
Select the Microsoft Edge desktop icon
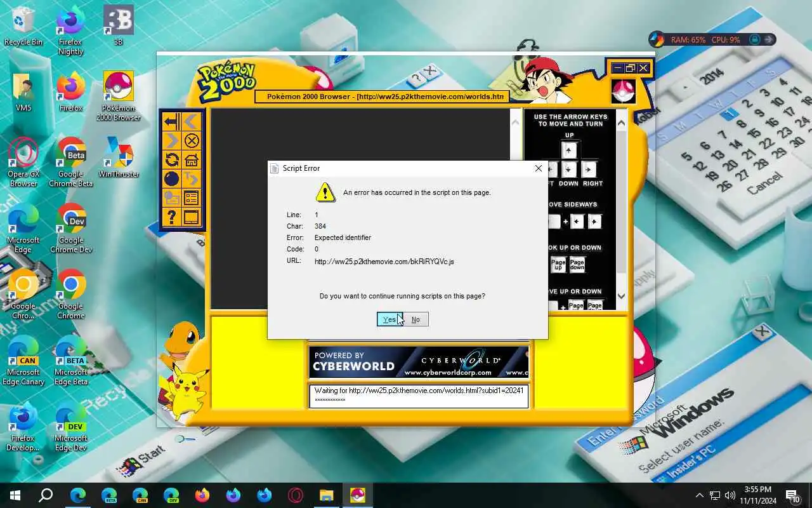[x=23, y=229]
